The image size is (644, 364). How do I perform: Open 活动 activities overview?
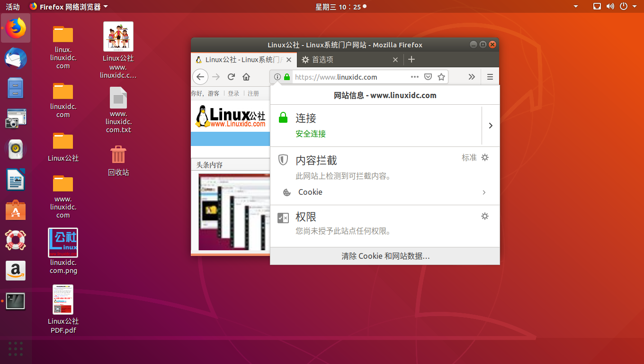[x=13, y=7]
